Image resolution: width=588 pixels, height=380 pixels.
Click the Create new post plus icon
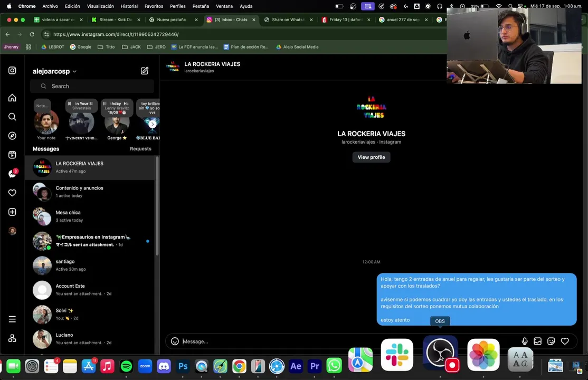point(12,212)
